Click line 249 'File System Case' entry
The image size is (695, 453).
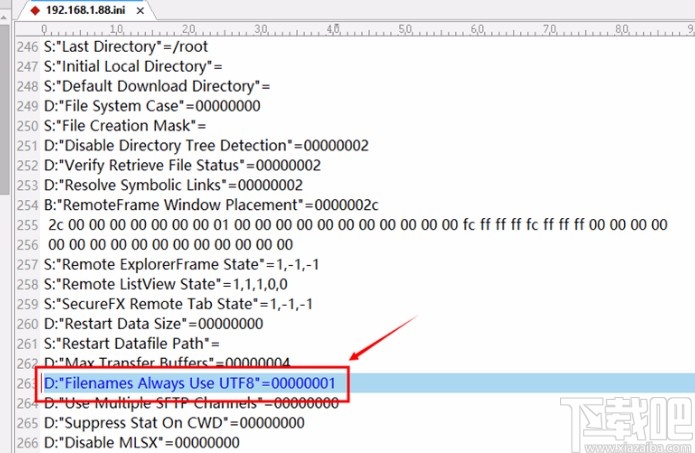152,106
